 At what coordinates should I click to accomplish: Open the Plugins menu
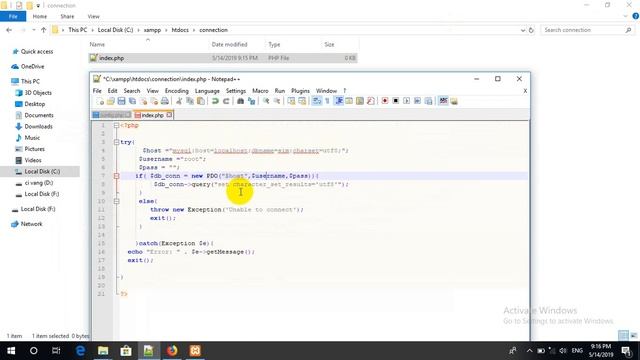point(300,91)
